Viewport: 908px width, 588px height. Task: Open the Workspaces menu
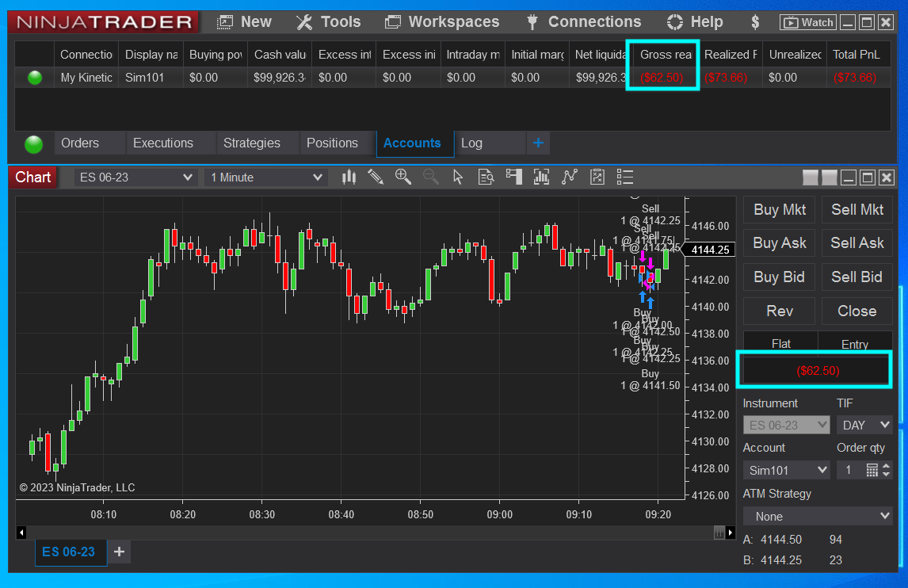pyautogui.click(x=442, y=22)
